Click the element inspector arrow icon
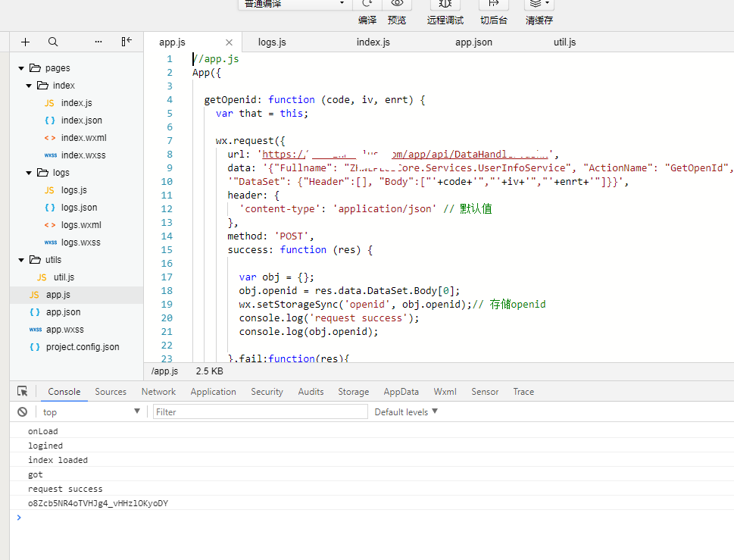The image size is (734, 560). tap(23, 392)
